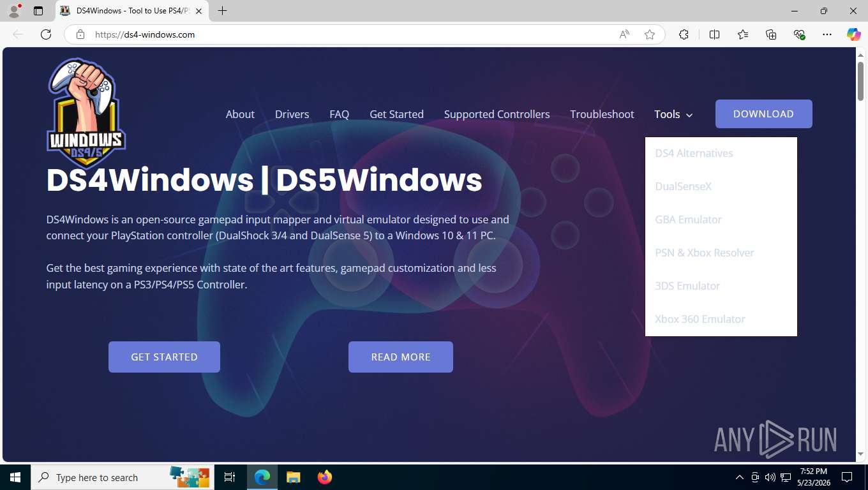This screenshot has width=868, height=490.
Task: Open the FAQ page
Action: (339, 114)
